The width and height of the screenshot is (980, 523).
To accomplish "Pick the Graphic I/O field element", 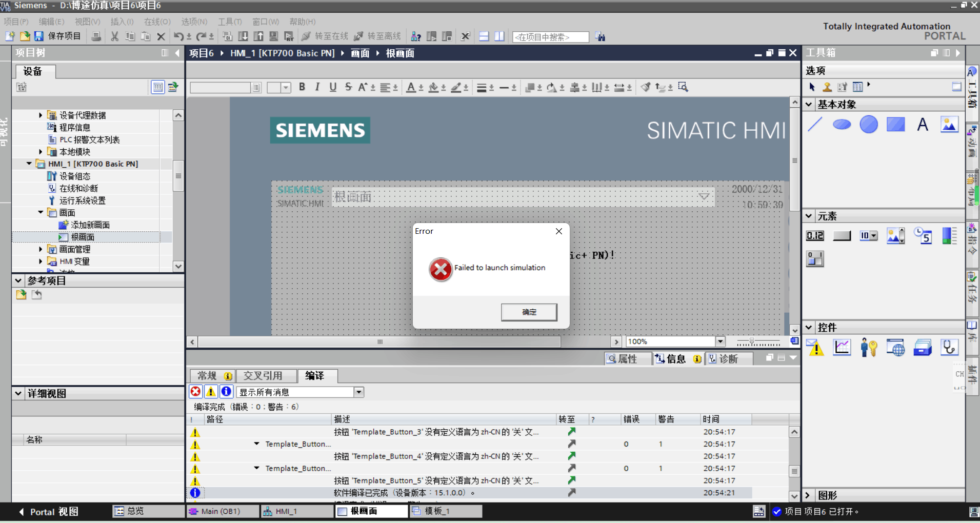I will click(x=895, y=236).
